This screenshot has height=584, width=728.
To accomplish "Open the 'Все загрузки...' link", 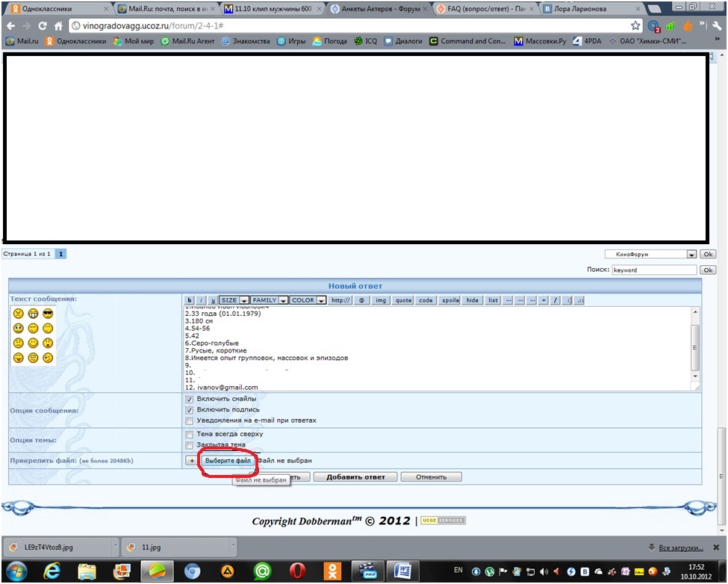I will pyautogui.click(x=681, y=548).
